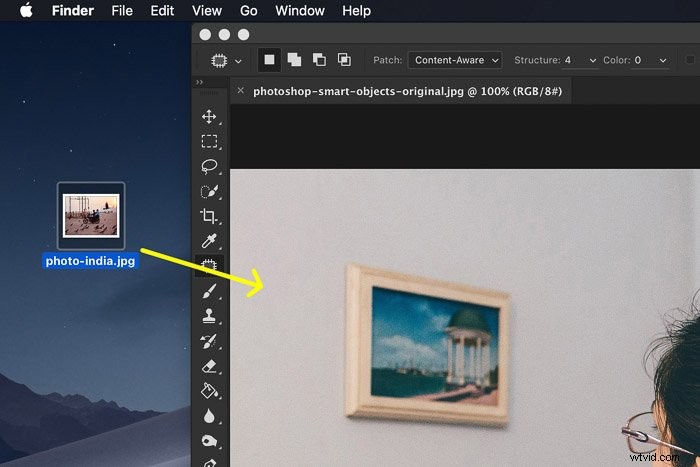Open the tool preset picker chevron
Viewport: 700px width, 467px height.
238,61
